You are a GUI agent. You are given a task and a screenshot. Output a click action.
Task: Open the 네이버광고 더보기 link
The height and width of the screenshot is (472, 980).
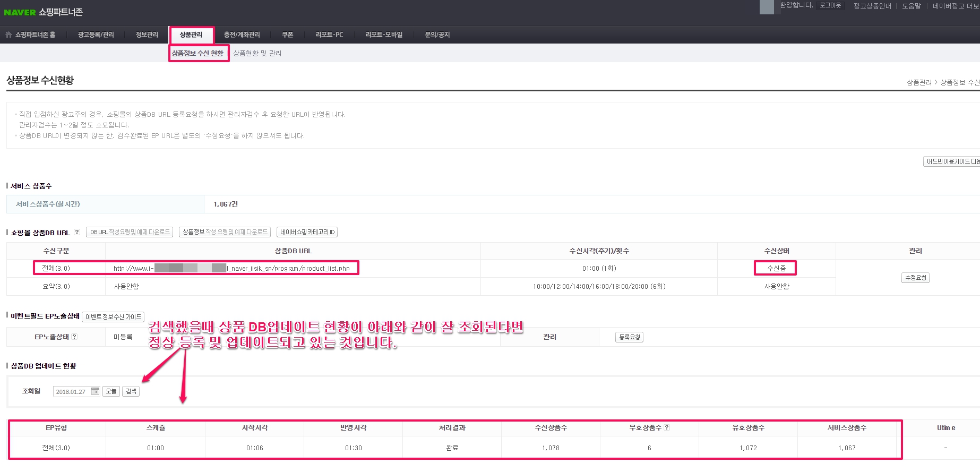click(x=956, y=6)
